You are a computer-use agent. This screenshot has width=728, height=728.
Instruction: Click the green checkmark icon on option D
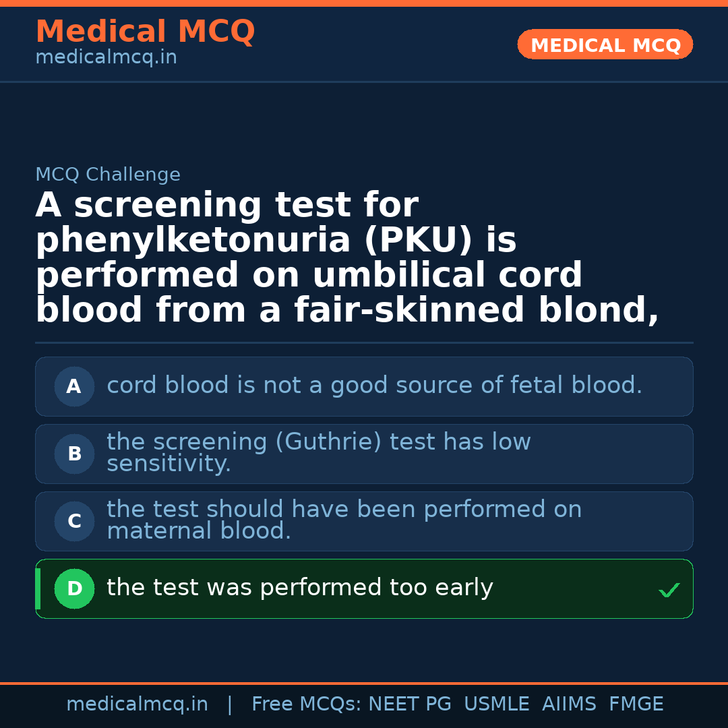[x=669, y=590]
